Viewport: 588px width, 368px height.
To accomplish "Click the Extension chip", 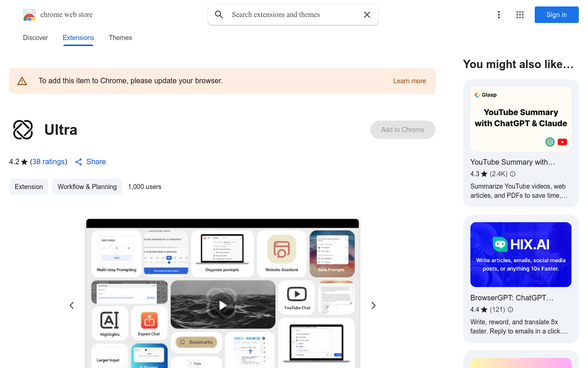I will (29, 187).
